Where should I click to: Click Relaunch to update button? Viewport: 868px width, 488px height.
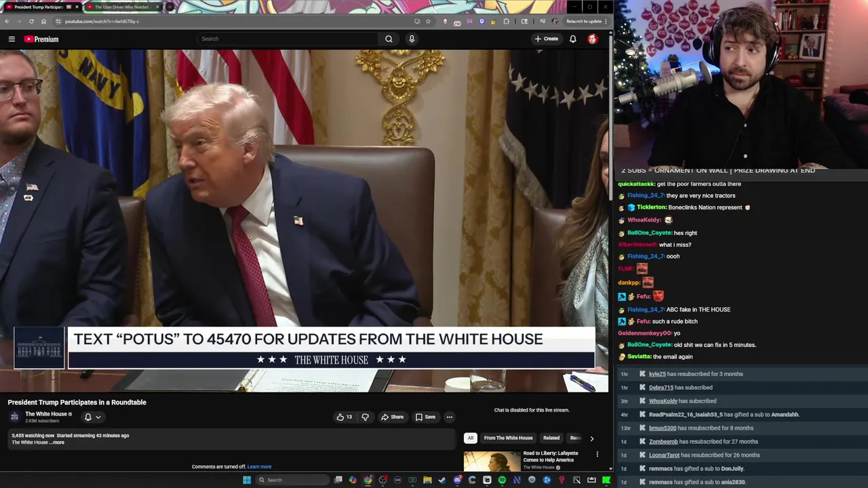point(585,22)
